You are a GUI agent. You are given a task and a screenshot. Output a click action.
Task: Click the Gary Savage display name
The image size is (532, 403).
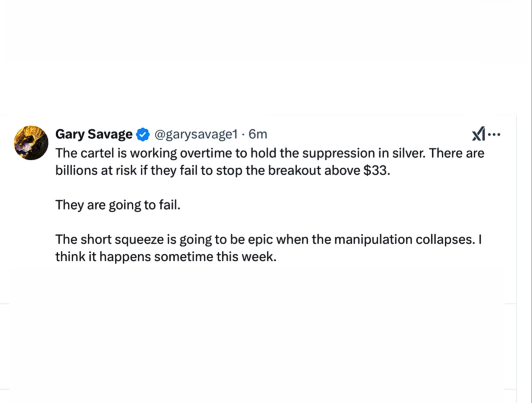(x=93, y=134)
